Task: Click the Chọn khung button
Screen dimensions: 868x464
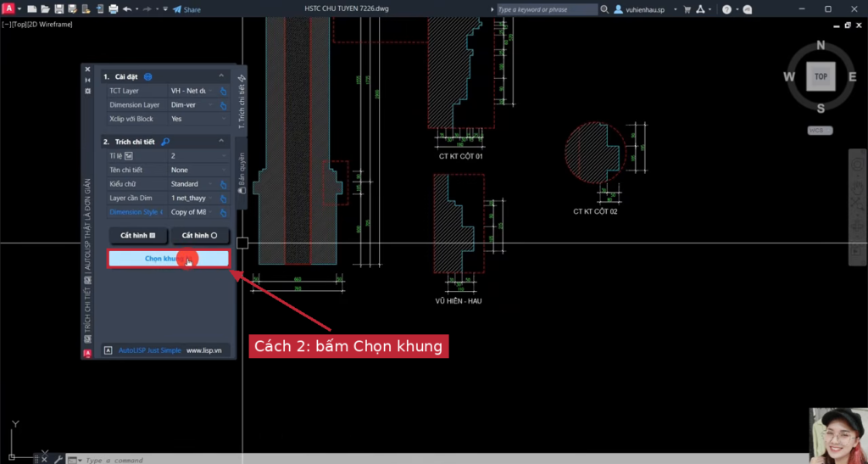Action: [169, 259]
